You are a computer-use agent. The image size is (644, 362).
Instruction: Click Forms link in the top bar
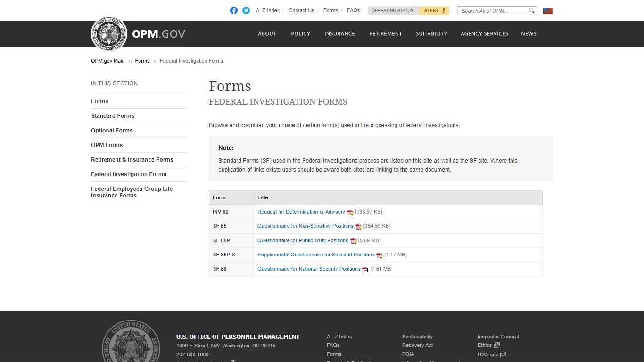[x=330, y=10]
